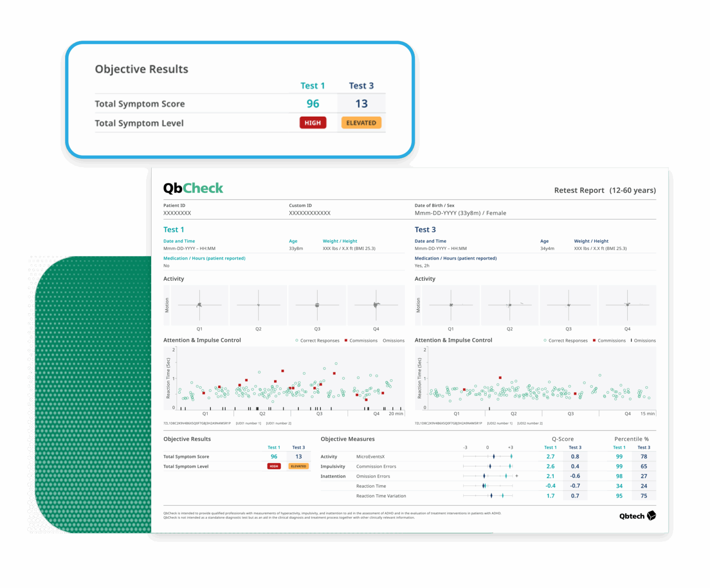The height and width of the screenshot is (588, 710).
Task: Click the MicroEventsX distribution marker
Action: click(494, 456)
